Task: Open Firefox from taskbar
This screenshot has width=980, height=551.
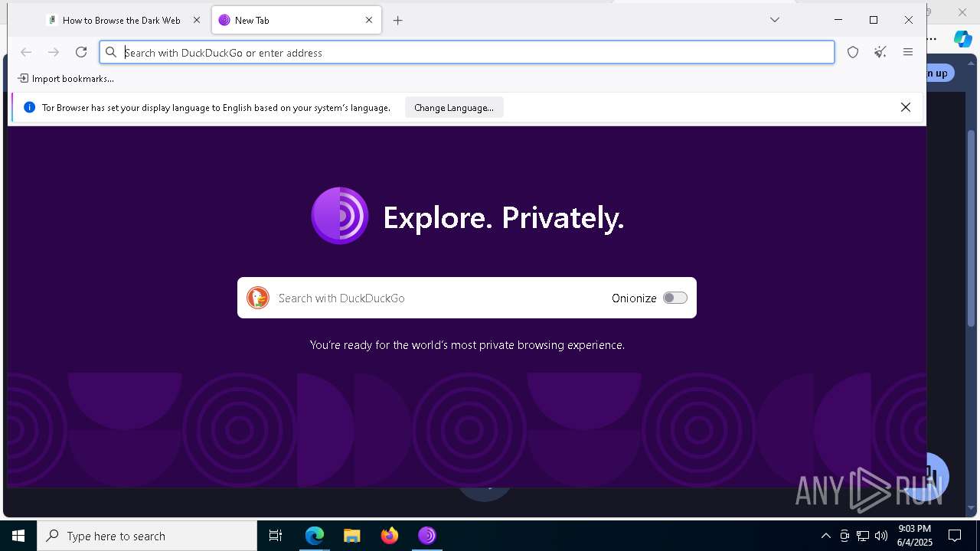Action: 390,536
